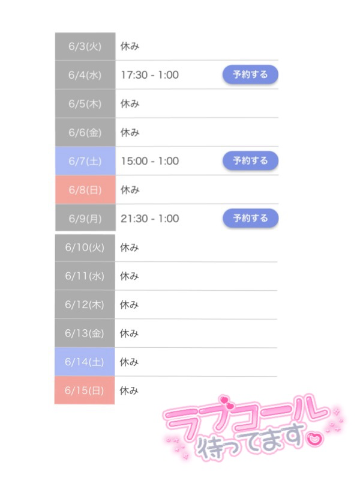Select the blue 6/14(土) date cell
The image size is (360, 480).
pos(85,362)
